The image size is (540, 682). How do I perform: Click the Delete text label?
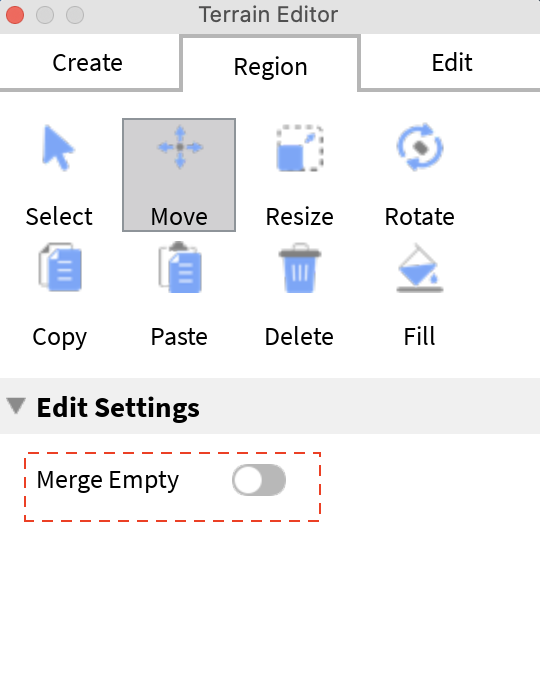[x=299, y=337]
